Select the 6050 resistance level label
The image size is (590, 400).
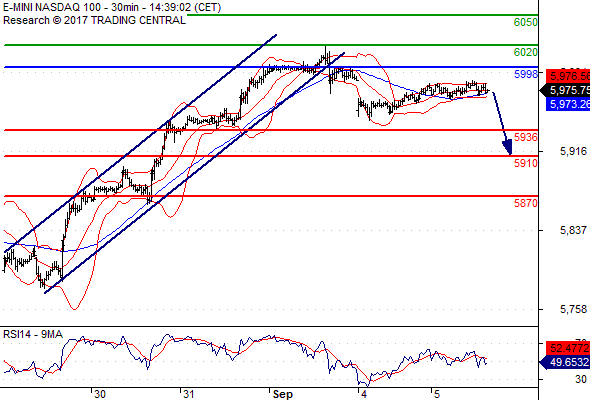point(525,22)
